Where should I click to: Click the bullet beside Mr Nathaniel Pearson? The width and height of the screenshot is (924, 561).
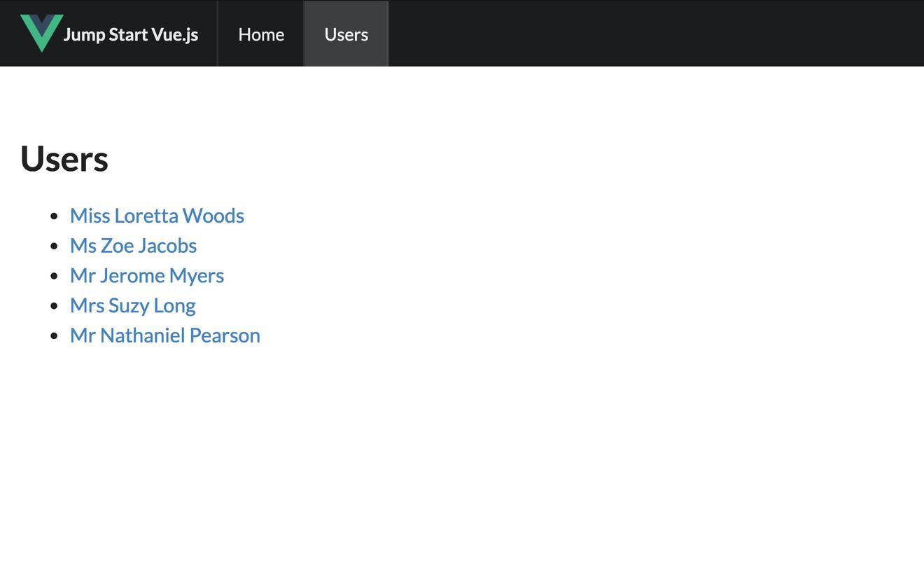click(55, 336)
